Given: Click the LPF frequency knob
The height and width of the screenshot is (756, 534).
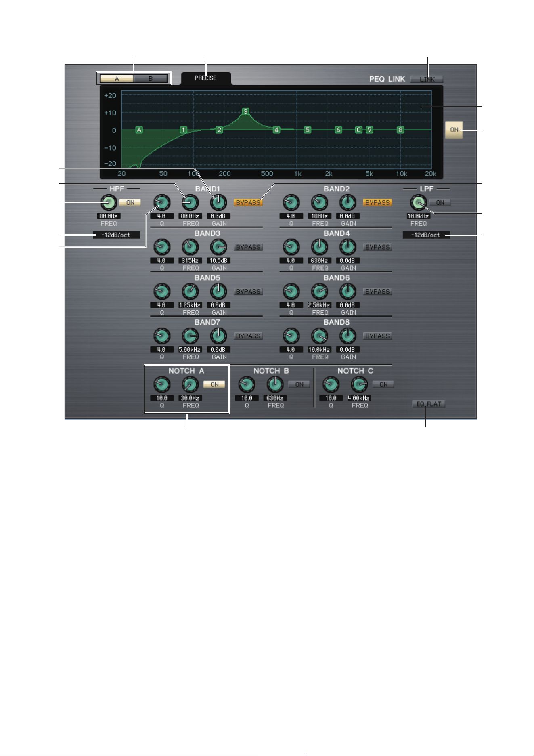Looking at the screenshot, I should [419, 202].
